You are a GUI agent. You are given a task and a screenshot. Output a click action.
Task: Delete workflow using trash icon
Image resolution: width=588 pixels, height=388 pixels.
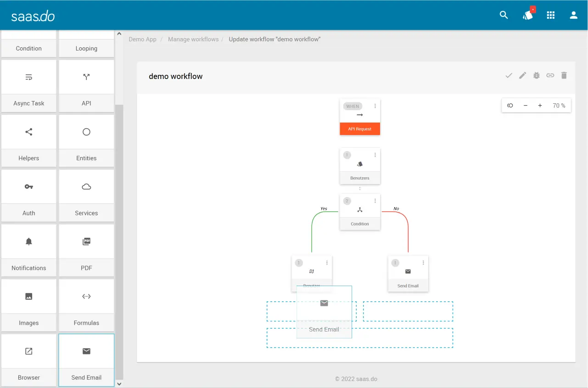tap(564, 75)
